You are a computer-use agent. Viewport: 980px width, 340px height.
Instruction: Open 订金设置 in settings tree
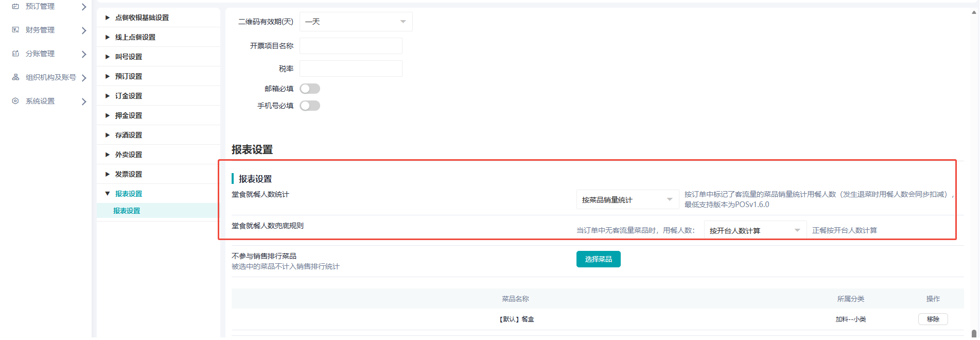pyautogui.click(x=129, y=96)
